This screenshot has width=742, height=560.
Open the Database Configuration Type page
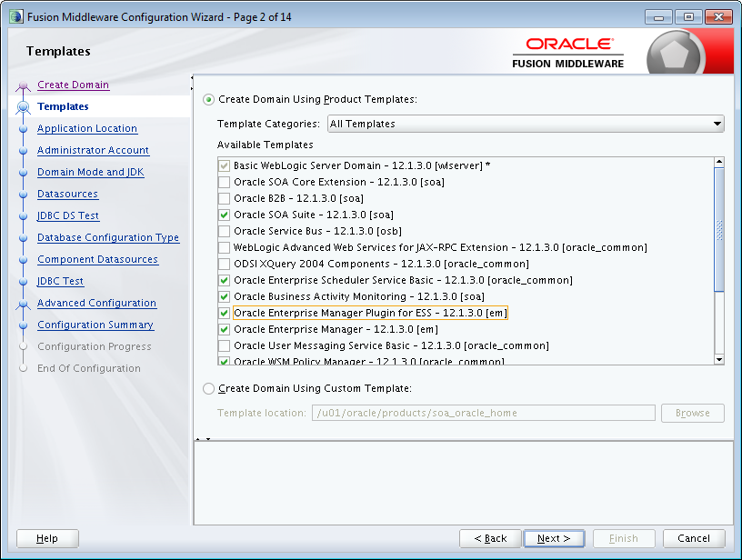tap(108, 237)
